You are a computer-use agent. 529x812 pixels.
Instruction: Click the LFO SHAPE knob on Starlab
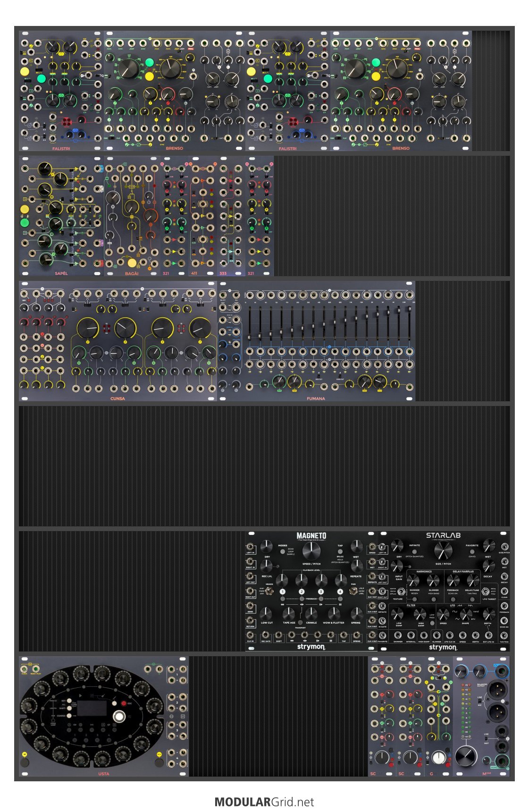click(466, 614)
